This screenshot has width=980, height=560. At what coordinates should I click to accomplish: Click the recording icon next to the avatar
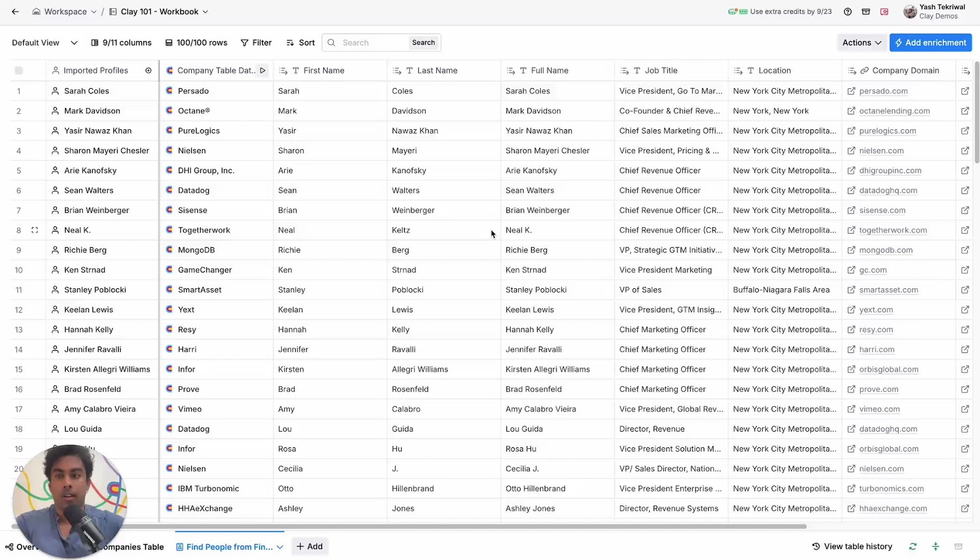tap(884, 12)
